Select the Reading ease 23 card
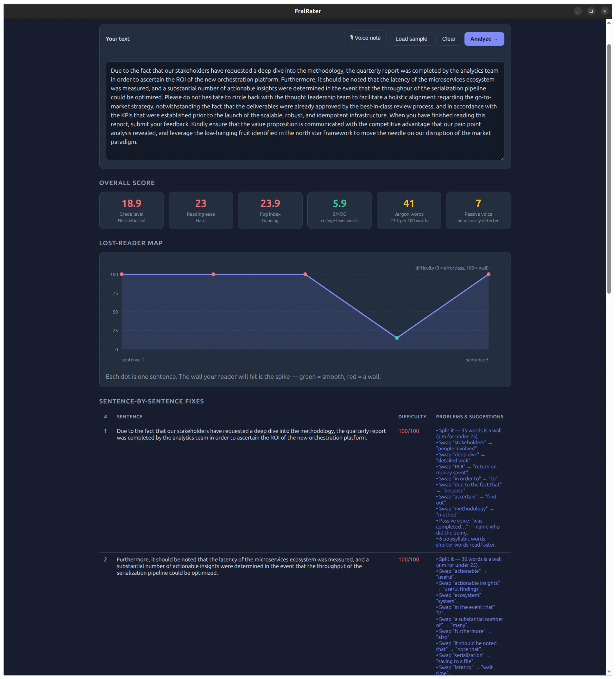616x679 pixels. click(x=201, y=210)
